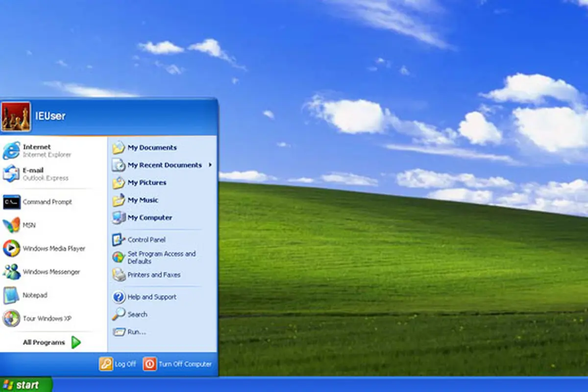Open the Windows Messenger icon
The height and width of the screenshot is (392, 588).
[11, 272]
